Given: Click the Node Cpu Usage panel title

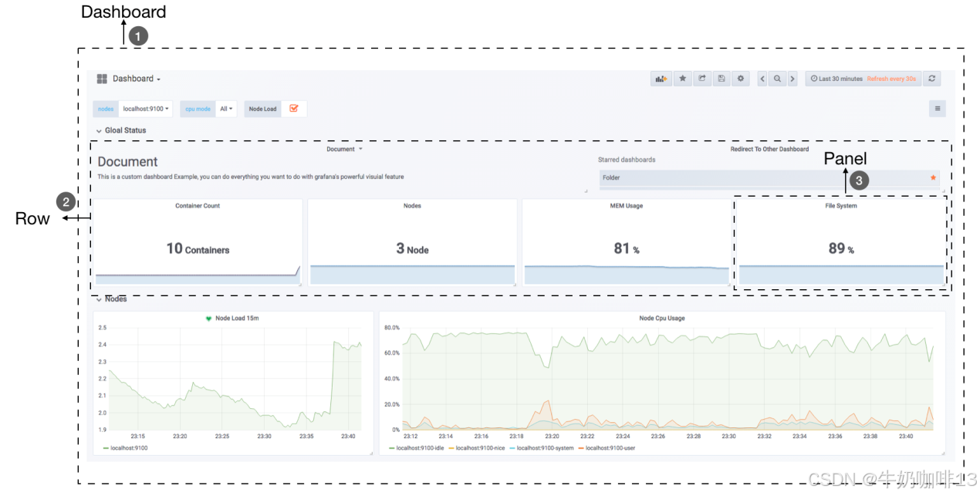Looking at the screenshot, I should point(662,319).
